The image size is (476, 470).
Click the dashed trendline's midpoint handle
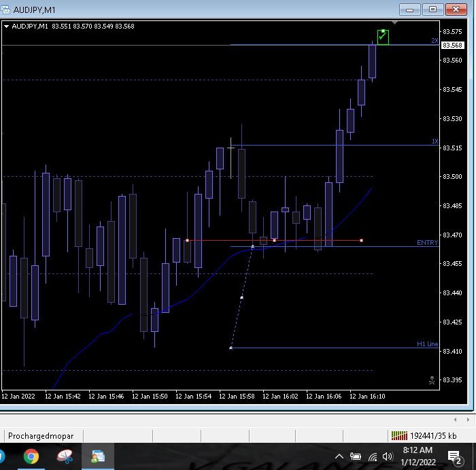tap(241, 297)
